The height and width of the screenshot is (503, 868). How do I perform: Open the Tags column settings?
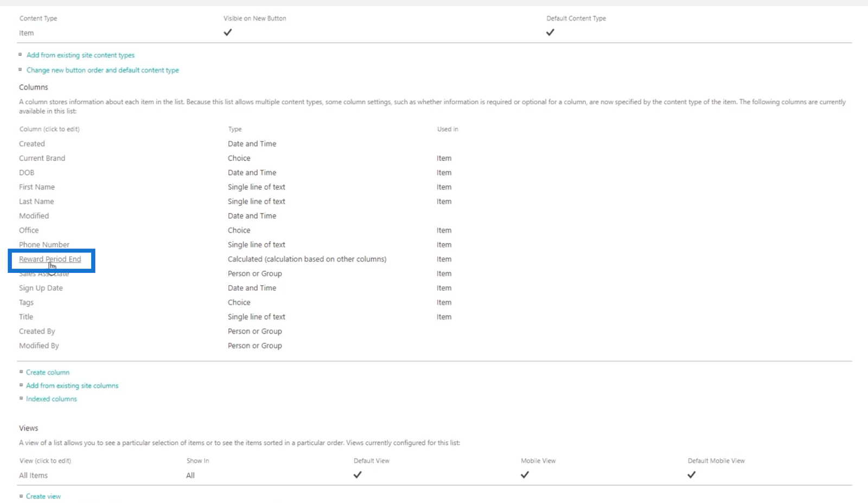[x=26, y=303]
